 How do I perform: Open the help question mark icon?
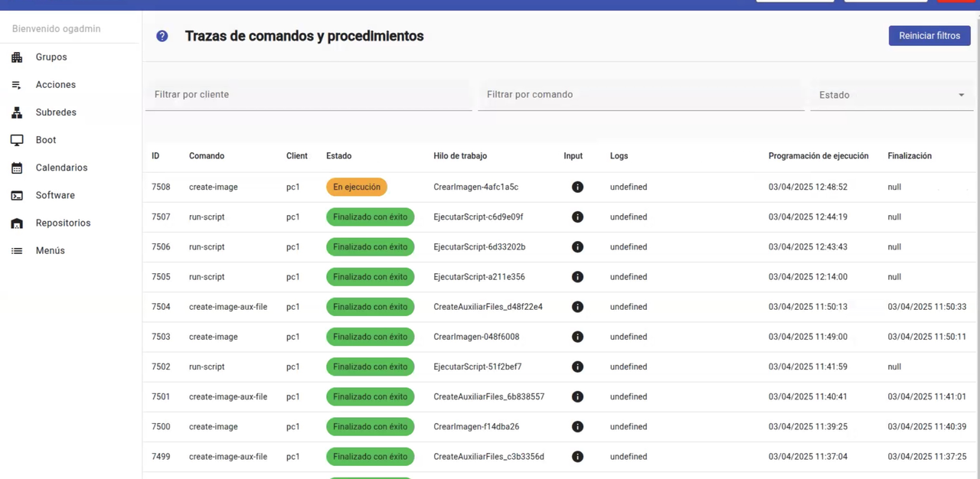pos(162,36)
